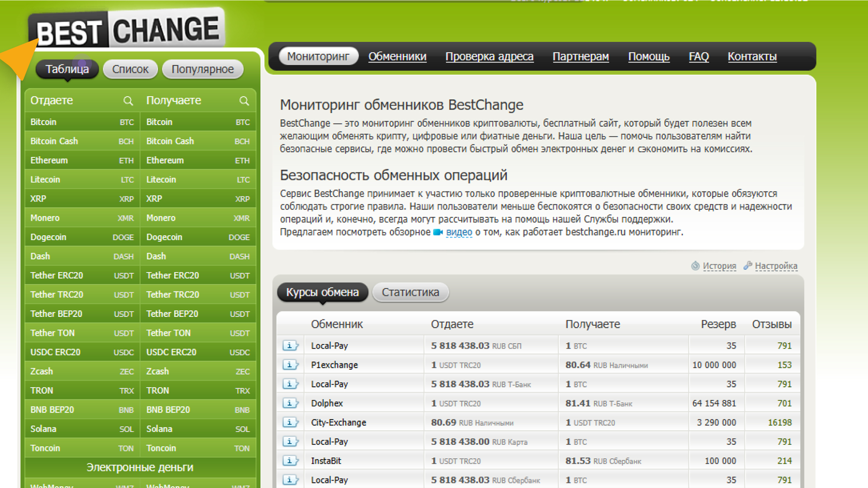Open the FAQ menu link
Screen dimensions: 868x488
pyautogui.click(x=699, y=57)
